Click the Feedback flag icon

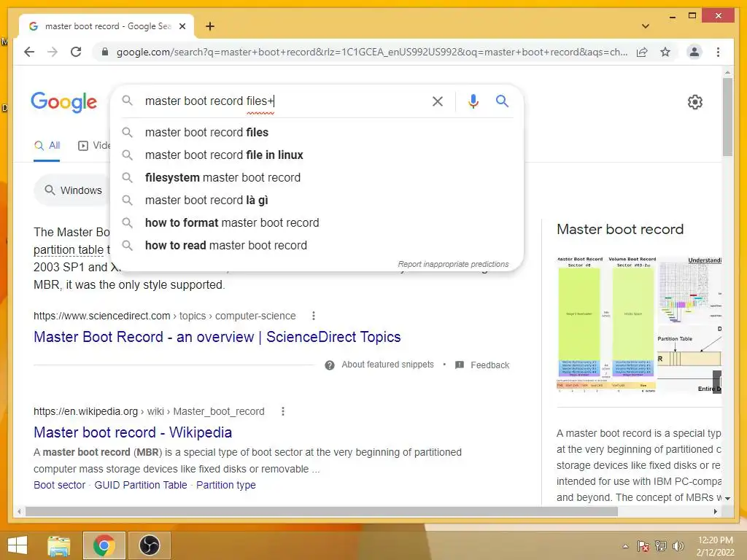tap(460, 365)
